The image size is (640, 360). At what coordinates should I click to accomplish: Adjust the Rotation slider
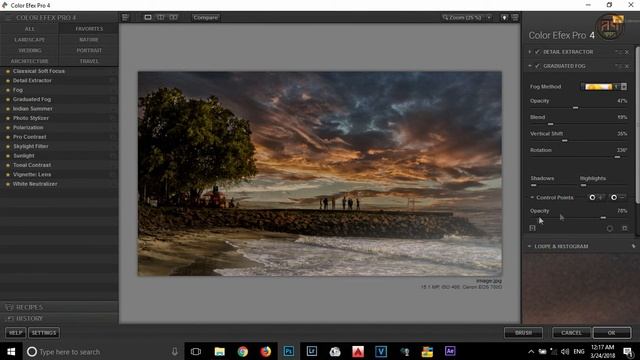click(617, 157)
